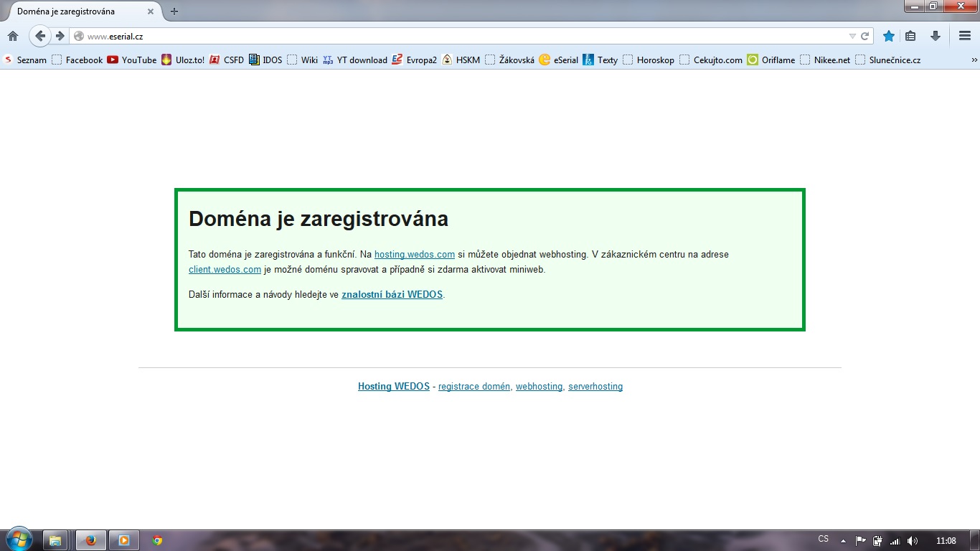The image size is (980, 551).
Task: Switch to Firefox in the taskbar
Action: coord(90,540)
